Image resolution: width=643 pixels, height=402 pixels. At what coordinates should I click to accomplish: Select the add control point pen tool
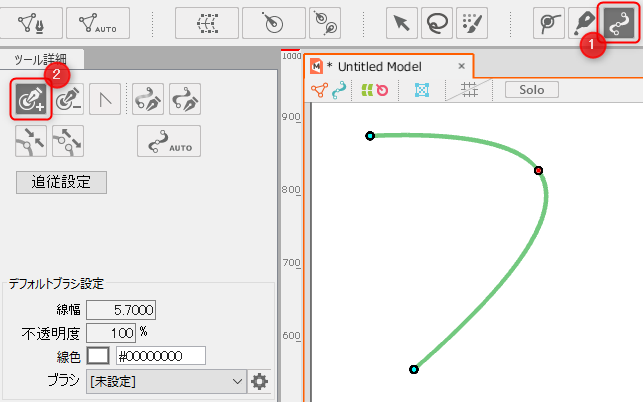tap(31, 98)
